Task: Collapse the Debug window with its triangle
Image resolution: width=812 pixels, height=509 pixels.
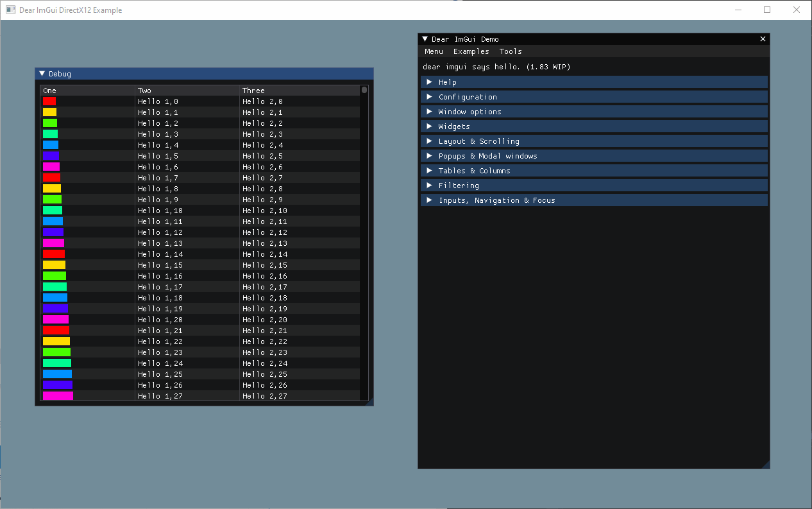Action: pyautogui.click(x=42, y=73)
